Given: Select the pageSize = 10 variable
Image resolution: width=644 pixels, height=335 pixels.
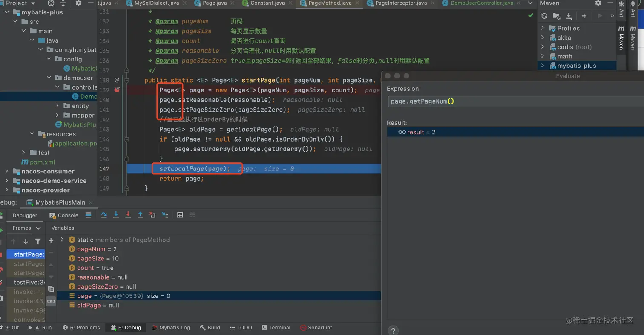Looking at the screenshot, I should (x=98, y=258).
